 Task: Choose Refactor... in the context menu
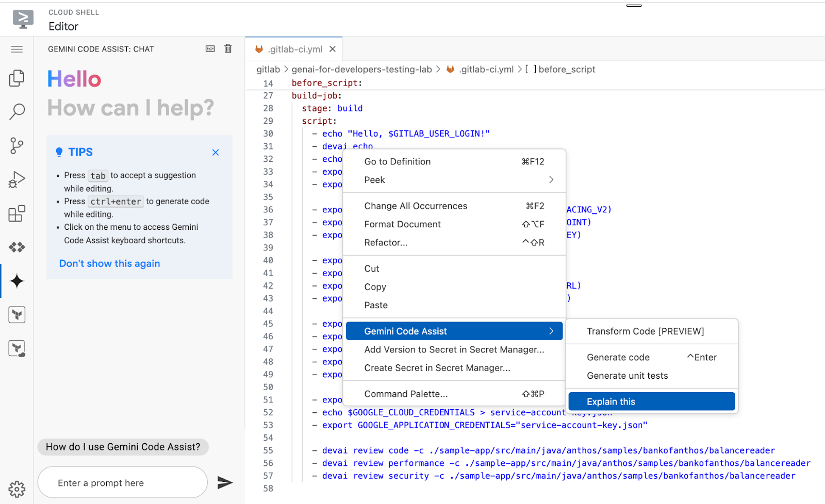click(454, 243)
